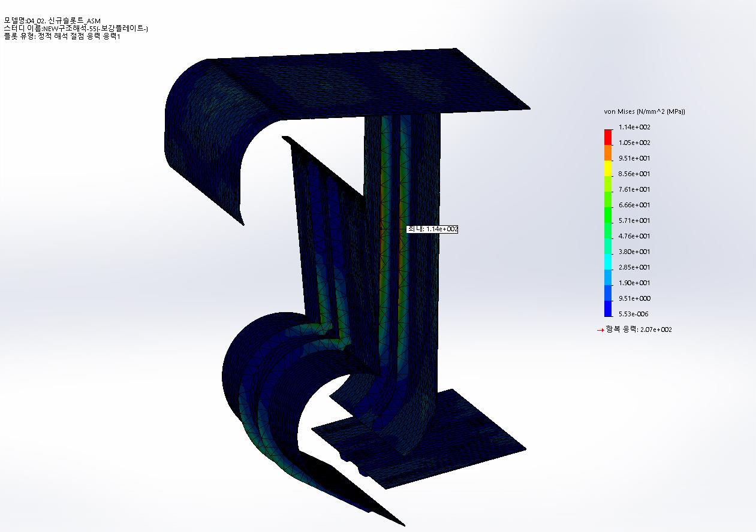
Task: Click the cyan band in the legend
Action: coord(609,262)
